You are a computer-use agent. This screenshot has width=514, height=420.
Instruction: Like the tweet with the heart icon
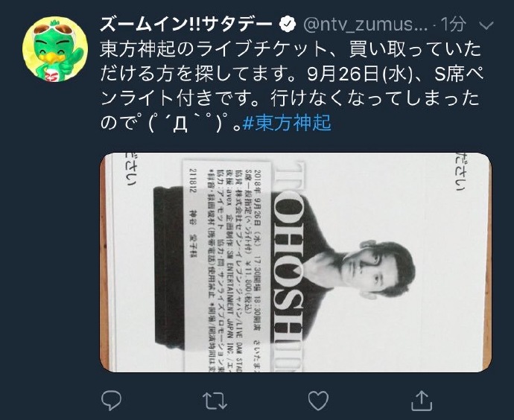point(318,401)
